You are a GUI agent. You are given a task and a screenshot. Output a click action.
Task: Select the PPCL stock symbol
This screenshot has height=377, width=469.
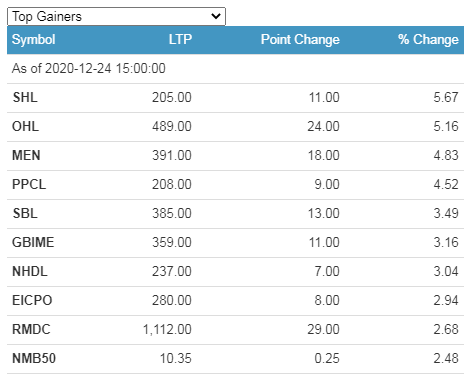tap(29, 185)
